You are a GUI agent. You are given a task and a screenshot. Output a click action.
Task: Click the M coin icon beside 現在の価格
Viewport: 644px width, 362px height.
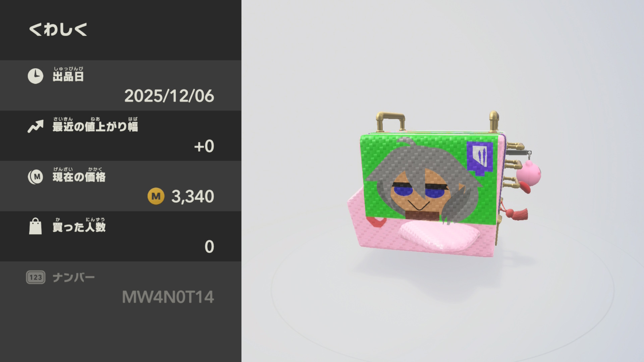[35, 177]
